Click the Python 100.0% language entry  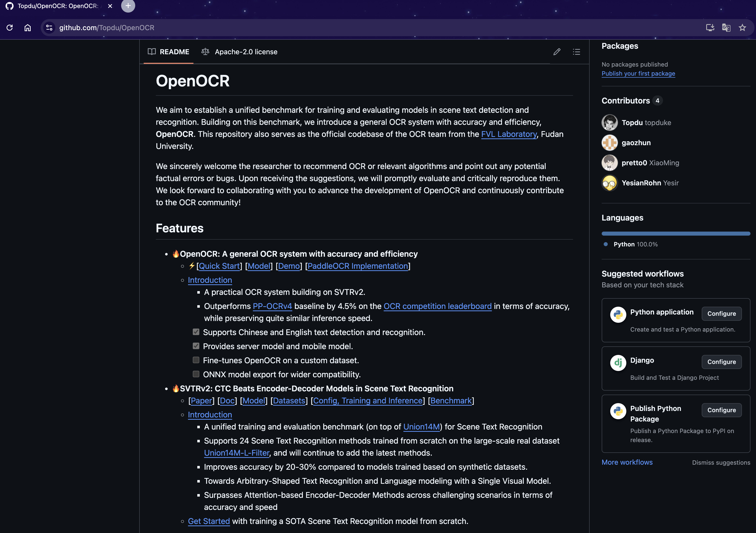(631, 244)
